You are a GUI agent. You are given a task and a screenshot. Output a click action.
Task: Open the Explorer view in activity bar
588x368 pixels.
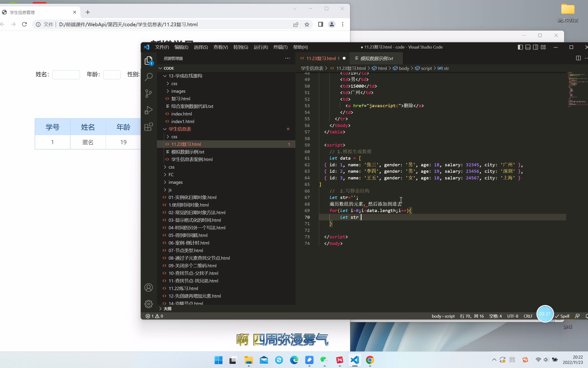148,60
